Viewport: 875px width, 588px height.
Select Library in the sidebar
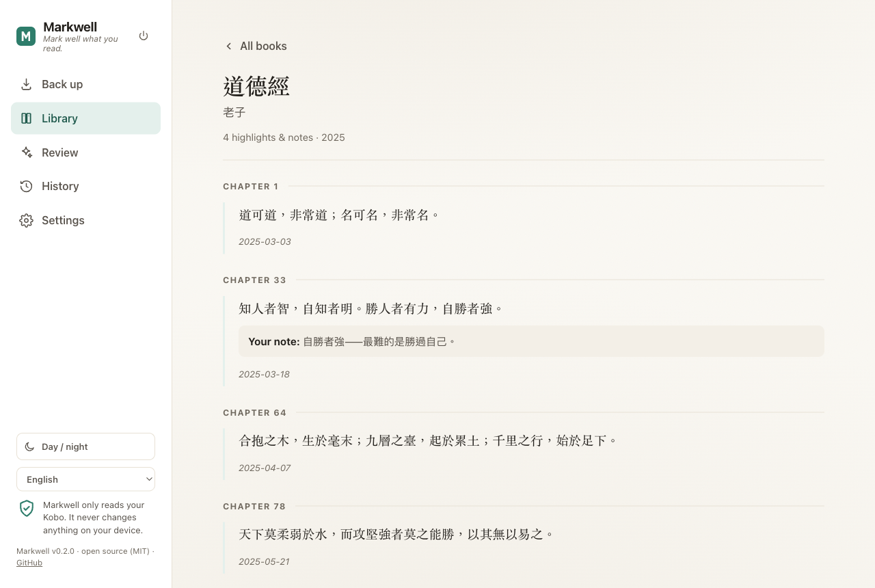pyautogui.click(x=85, y=118)
